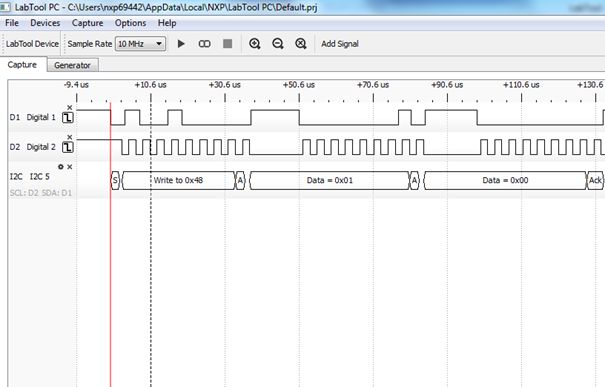
Task: Click the 'I2C 5' signal name
Action: pyautogui.click(x=40, y=177)
